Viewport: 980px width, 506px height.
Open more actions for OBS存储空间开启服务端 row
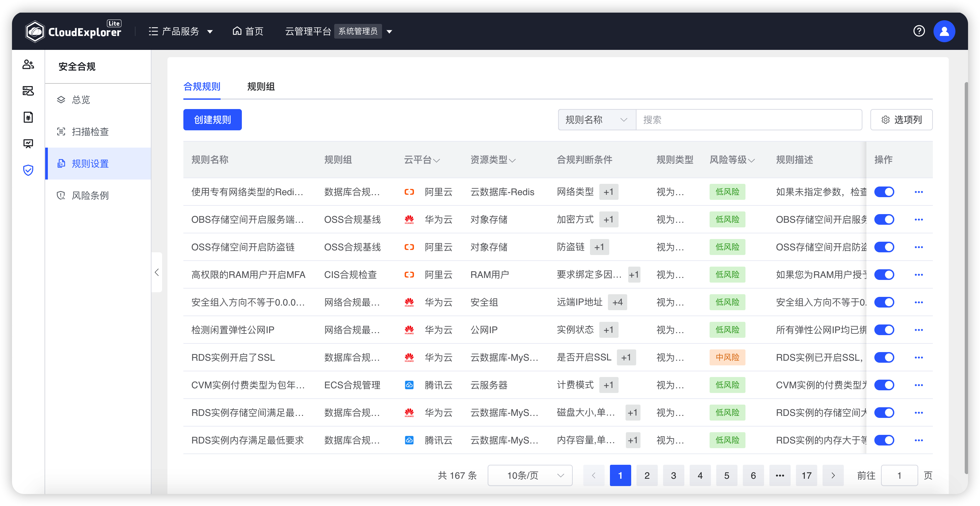coord(918,219)
